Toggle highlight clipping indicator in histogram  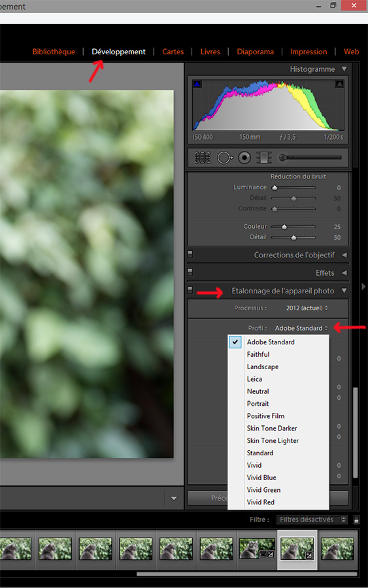point(339,84)
